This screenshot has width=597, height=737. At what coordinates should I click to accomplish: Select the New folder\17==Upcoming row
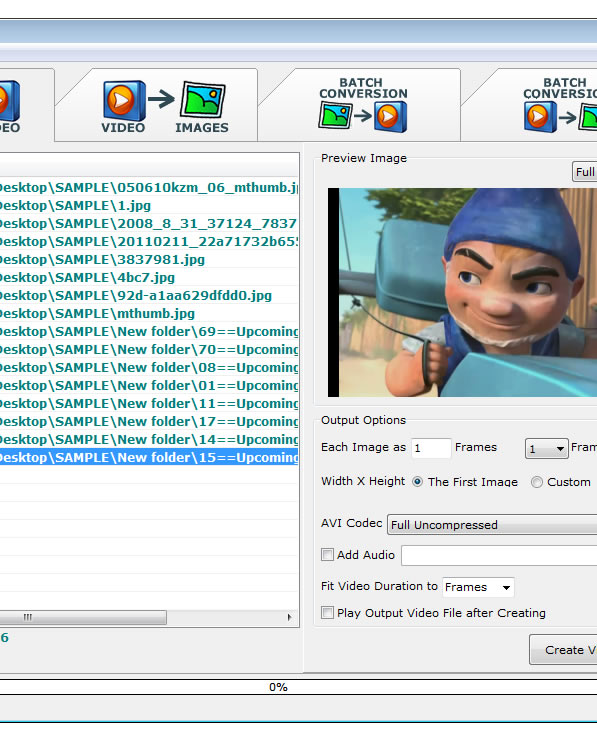pyautogui.click(x=149, y=421)
